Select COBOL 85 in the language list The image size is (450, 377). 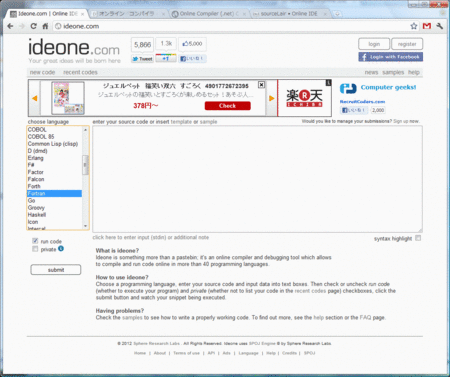[54, 137]
